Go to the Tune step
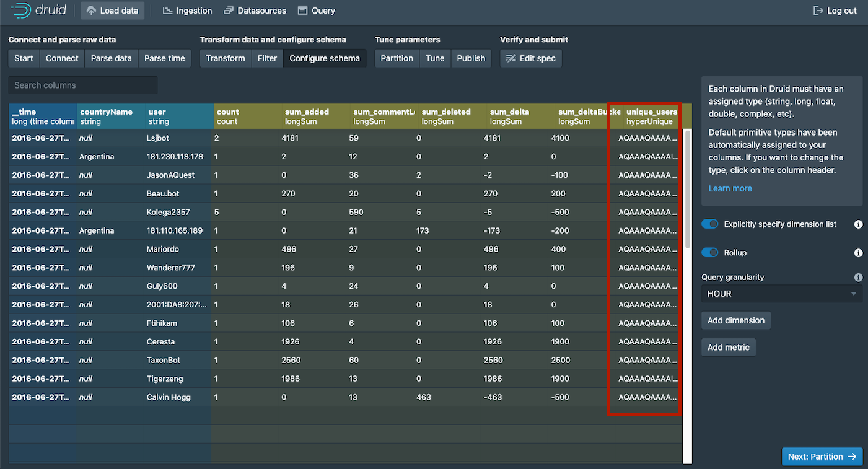The width and height of the screenshot is (868, 469). pos(436,58)
